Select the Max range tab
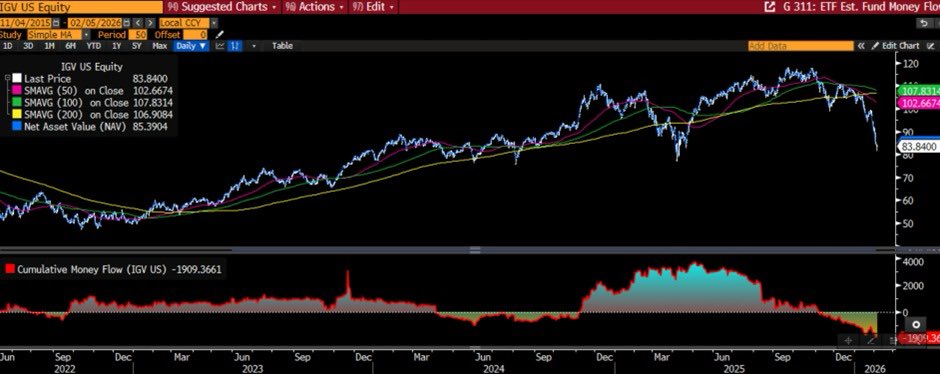The height and width of the screenshot is (374, 940). (159, 46)
